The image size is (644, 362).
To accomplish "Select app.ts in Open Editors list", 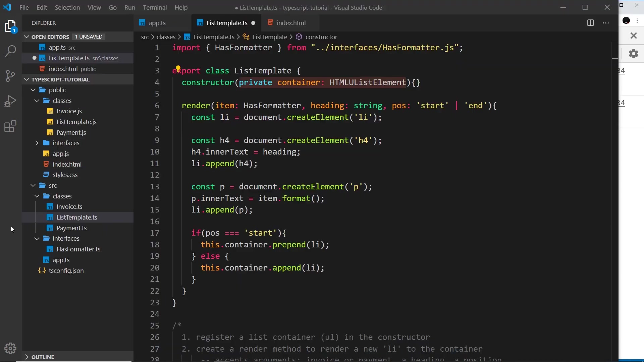I will pos(77,48).
